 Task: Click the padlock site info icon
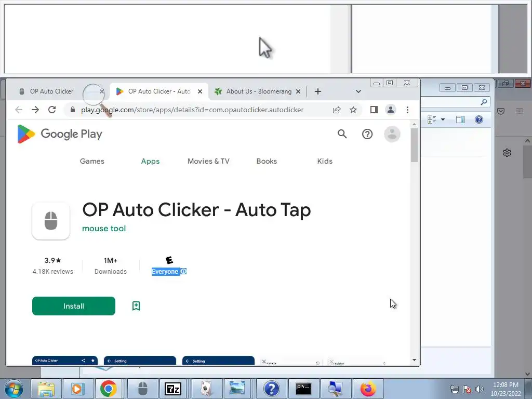click(73, 110)
